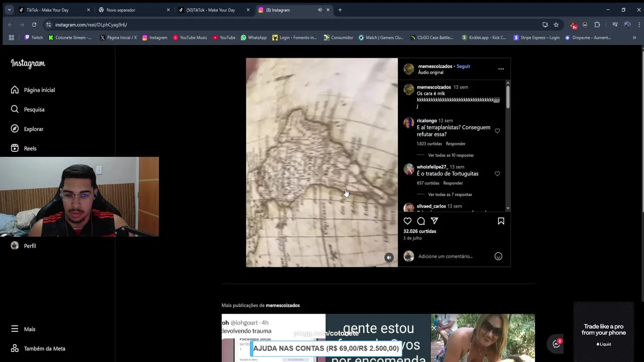Screen dimensions: 644x362
Task: Open browser extensions puzzle icon
Action: 597,25
